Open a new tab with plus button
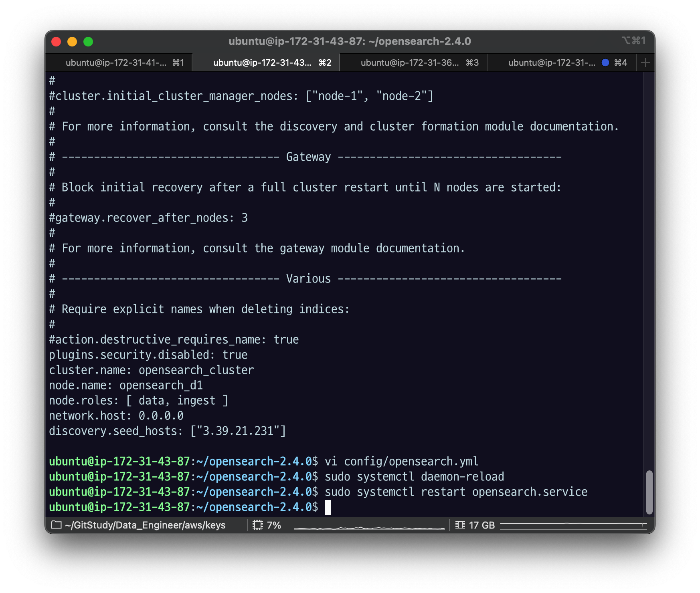 pyautogui.click(x=645, y=63)
